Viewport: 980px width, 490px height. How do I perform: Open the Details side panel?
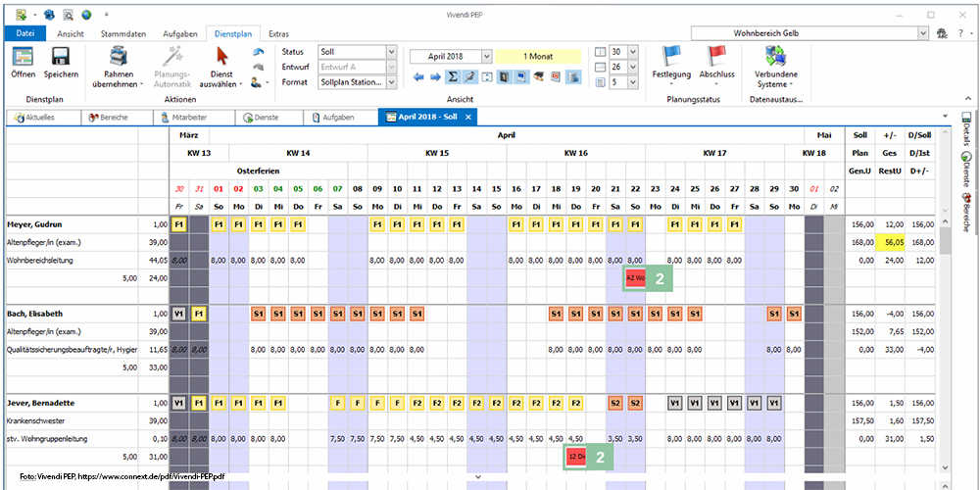click(966, 128)
